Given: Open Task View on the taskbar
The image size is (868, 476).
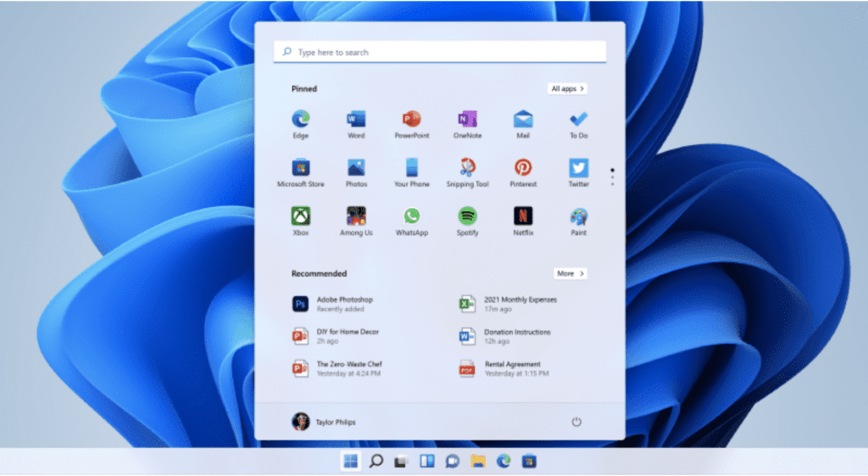Looking at the screenshot, I should click(401, 461).
